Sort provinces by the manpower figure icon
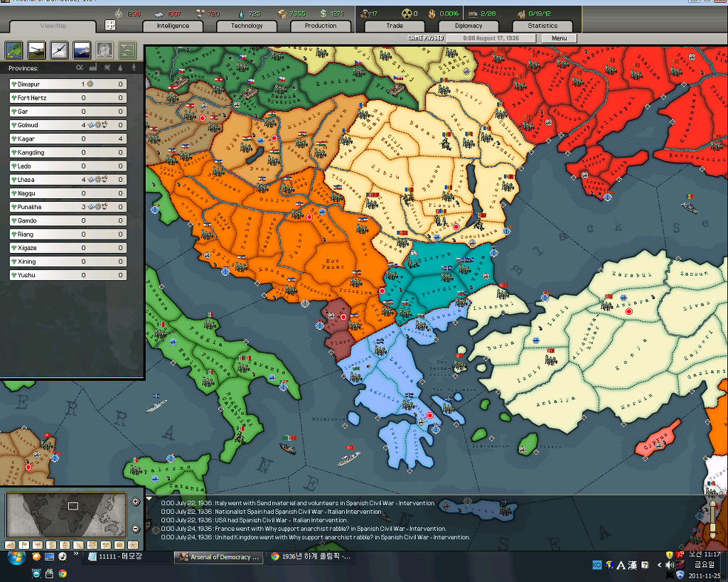Screen dimensions: 728x582 pyautogui.click(x=134, y=68)
